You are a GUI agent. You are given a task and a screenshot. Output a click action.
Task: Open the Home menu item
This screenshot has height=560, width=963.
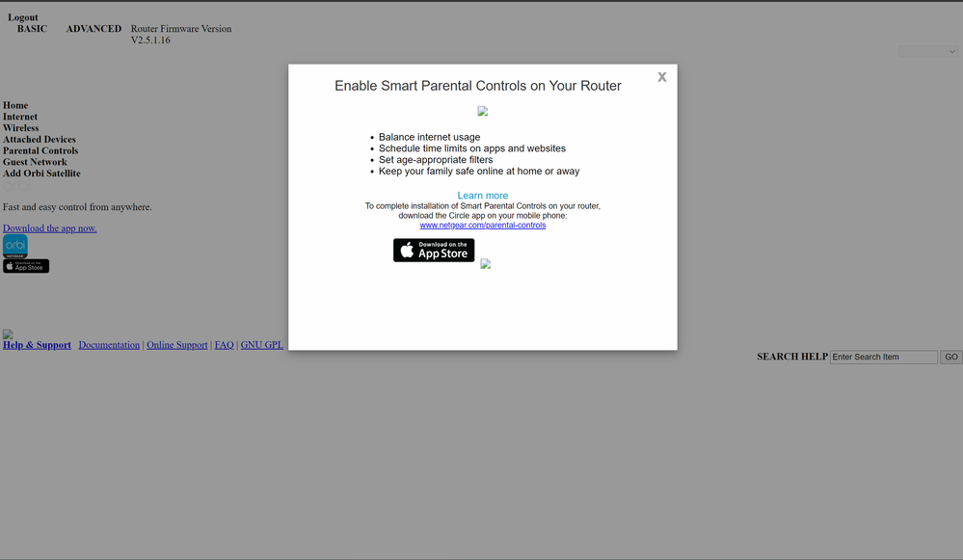pyautogui.click(x=15, y=105)
